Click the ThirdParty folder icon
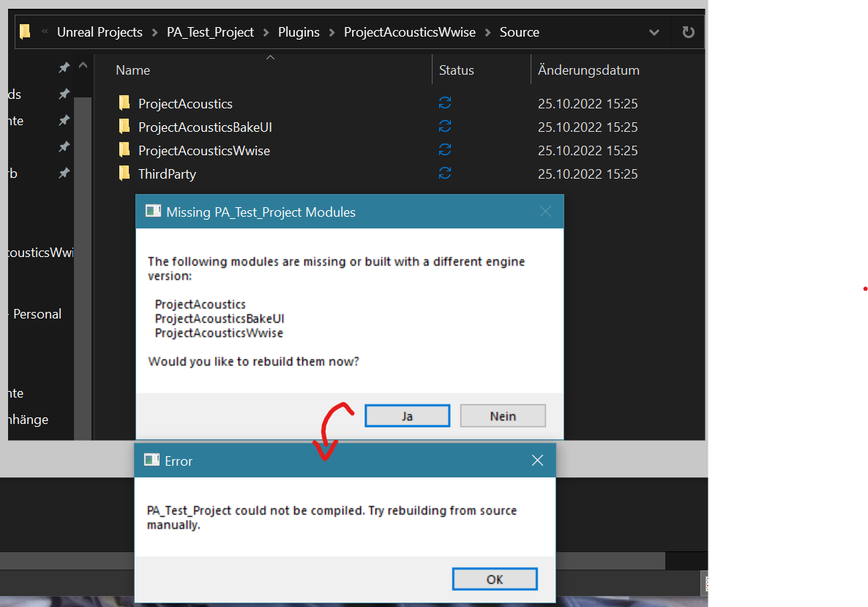Viewport: 868px width, 607px height. tap(124, 174)
